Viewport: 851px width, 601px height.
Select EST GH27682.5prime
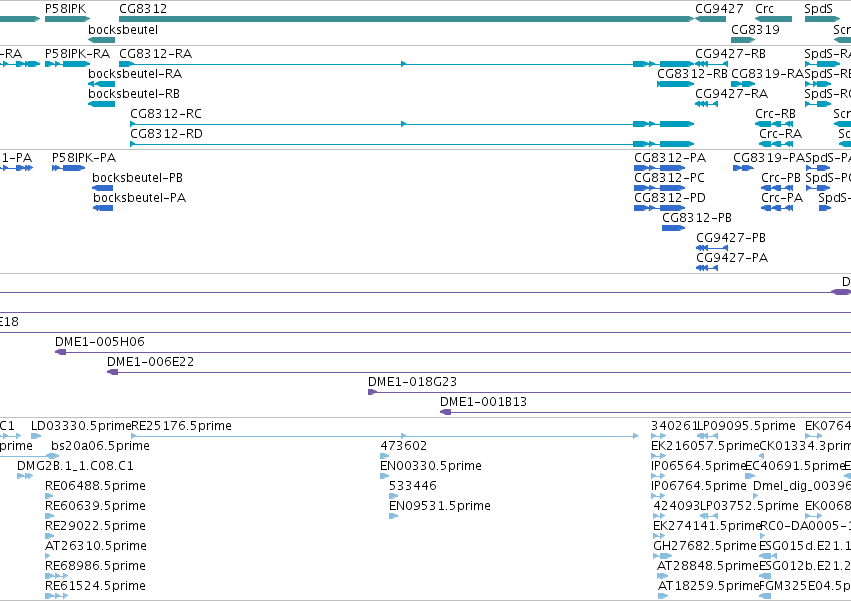(x=663, y=556)
